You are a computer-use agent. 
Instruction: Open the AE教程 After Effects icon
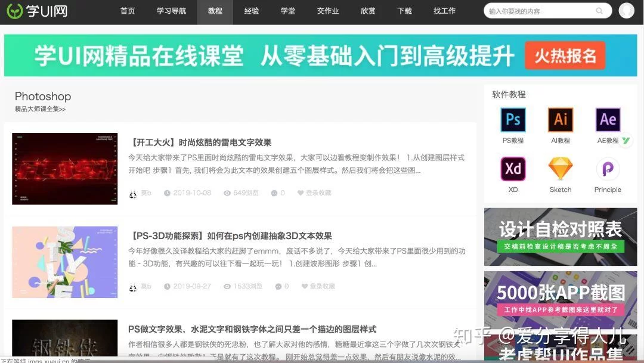click(x=608, y=120)
